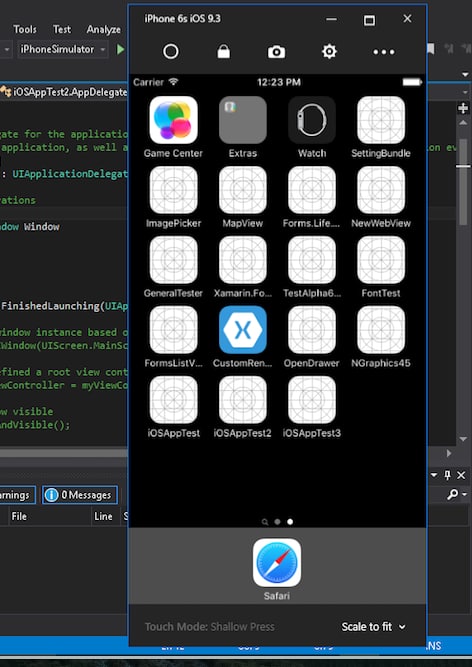The height and width of the screenshot is (667, 472).
Task: Launch the GeneralTester app
Action: (x=173, y=260)
